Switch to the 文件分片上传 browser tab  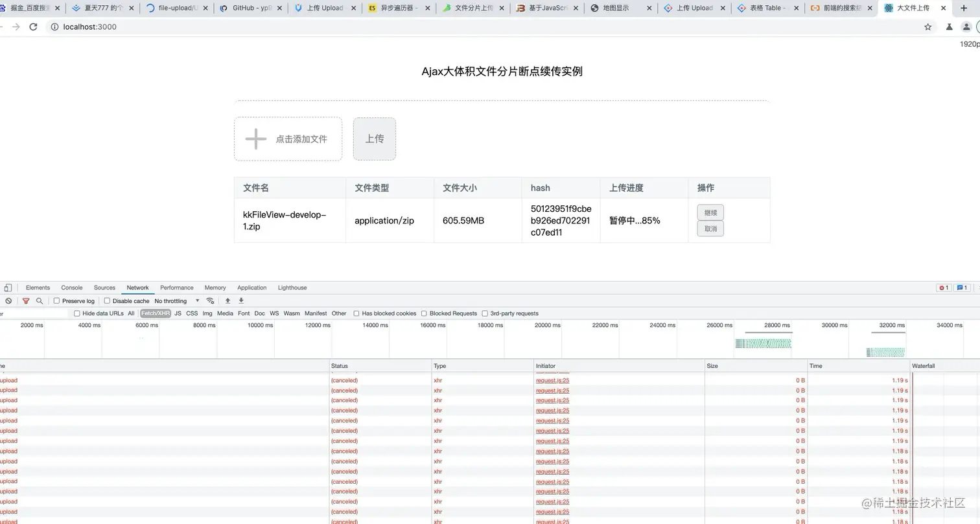pos(474,8)
